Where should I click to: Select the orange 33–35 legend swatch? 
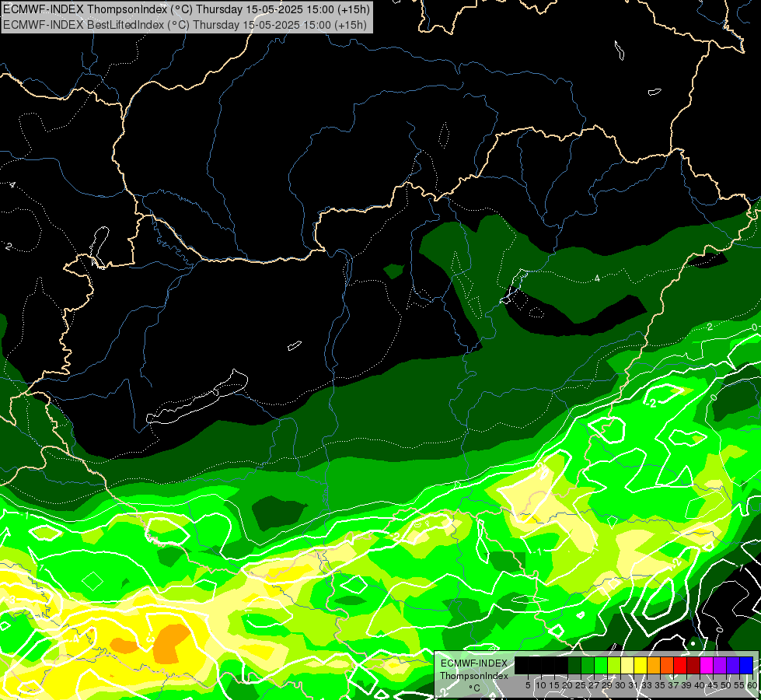(654, 665)
